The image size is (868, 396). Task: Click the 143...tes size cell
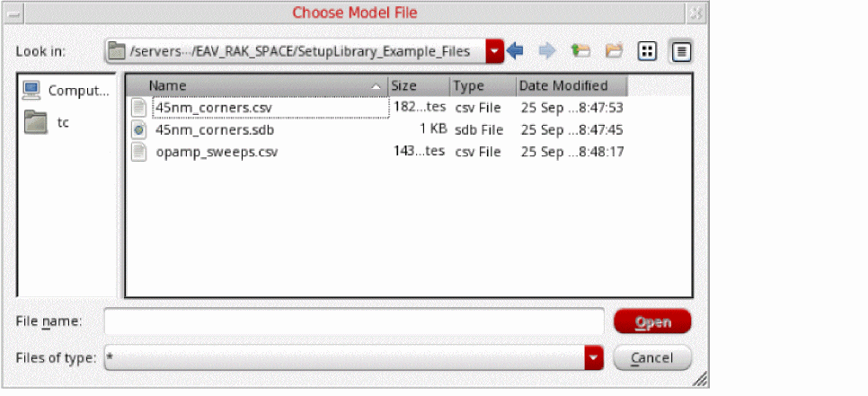click(x=419, y=151)
